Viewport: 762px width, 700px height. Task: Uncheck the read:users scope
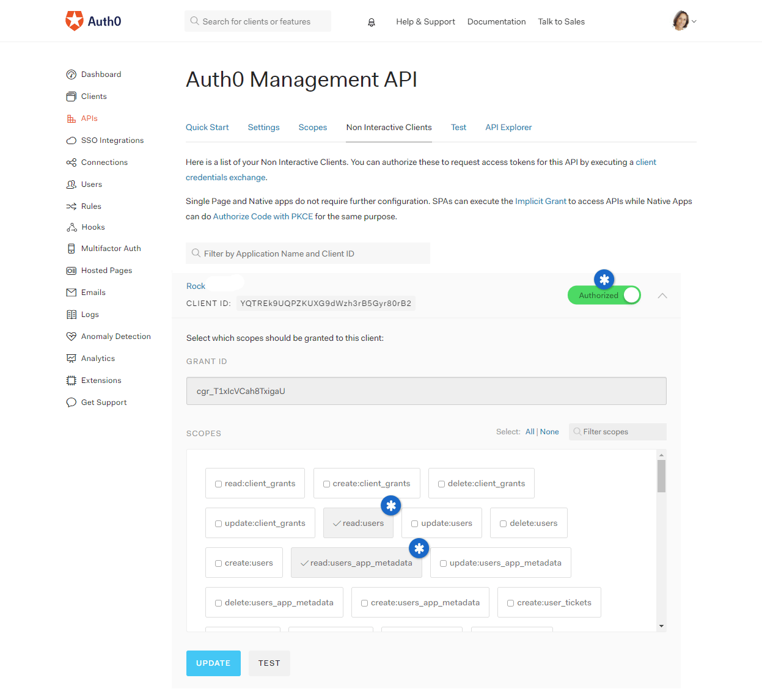click(337, 523)
